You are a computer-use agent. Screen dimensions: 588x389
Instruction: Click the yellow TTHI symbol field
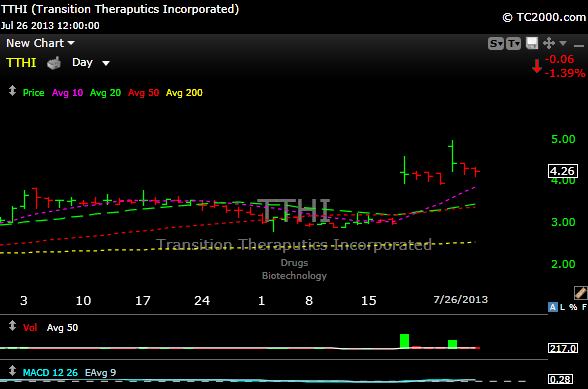[21, 63]
